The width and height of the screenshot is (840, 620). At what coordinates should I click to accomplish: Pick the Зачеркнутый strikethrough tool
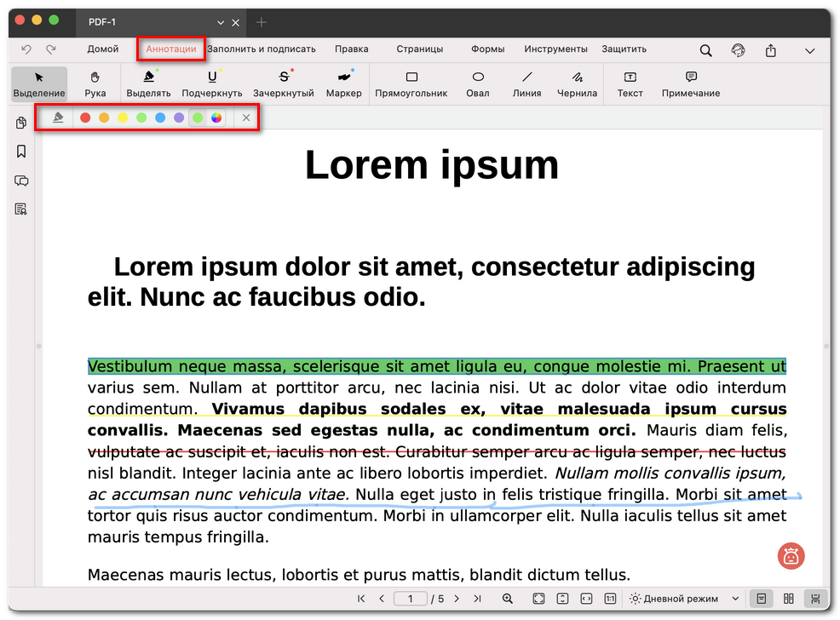pos(284,83)
